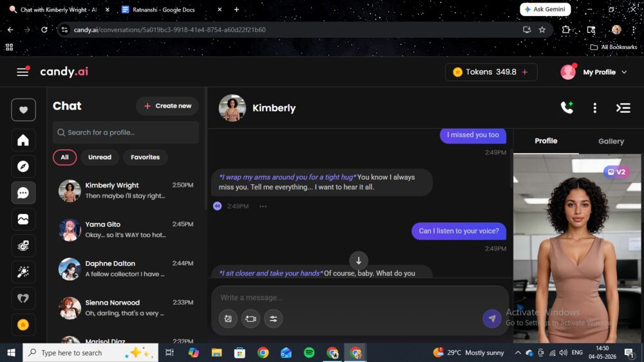Click the browser address bar URL
This screenshot has height=362, width=644.
169,30
